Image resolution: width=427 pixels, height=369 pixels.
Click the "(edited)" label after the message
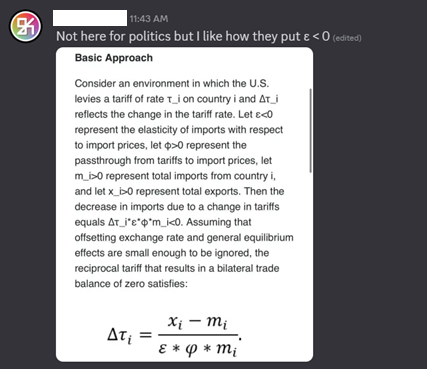347,38
